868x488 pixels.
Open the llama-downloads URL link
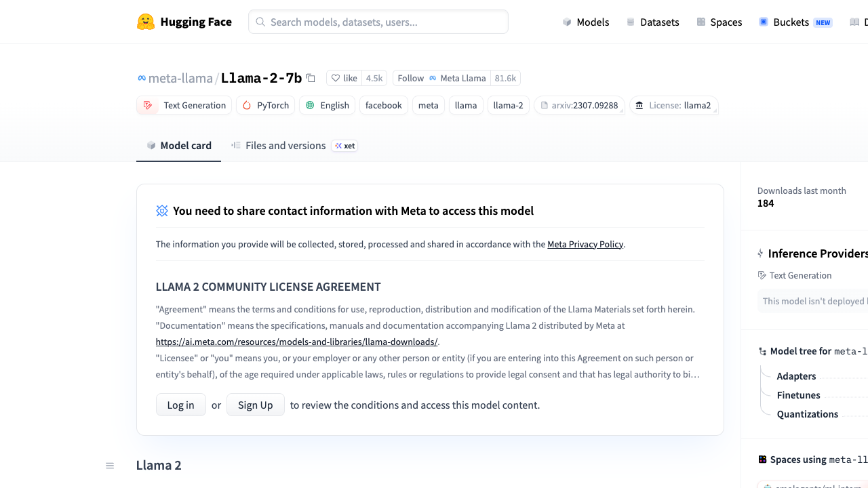coord(296,342)
